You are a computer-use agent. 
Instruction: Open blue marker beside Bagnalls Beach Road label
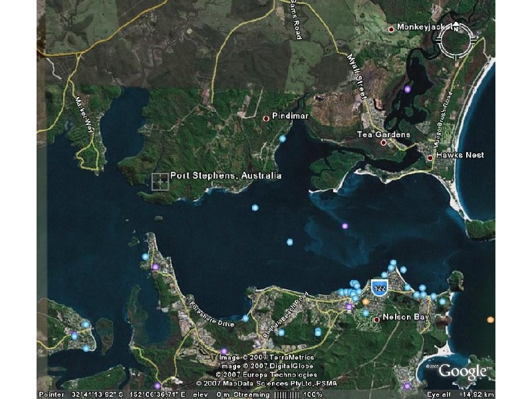click(281, 332)
